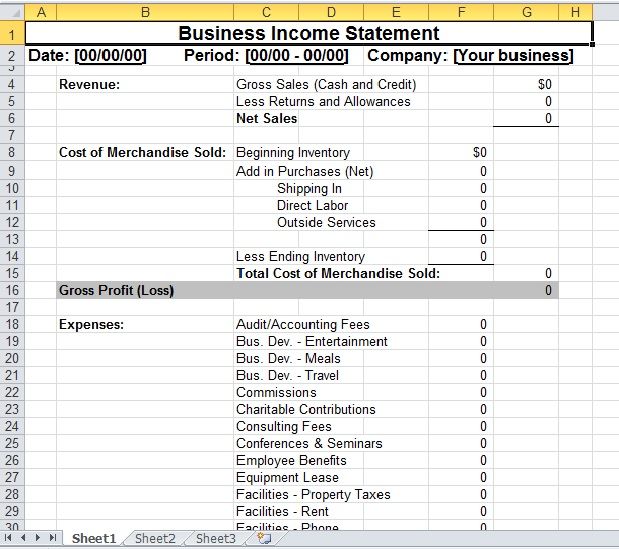
Task: Click the Net Sales label
Action: tap(266, 118)
